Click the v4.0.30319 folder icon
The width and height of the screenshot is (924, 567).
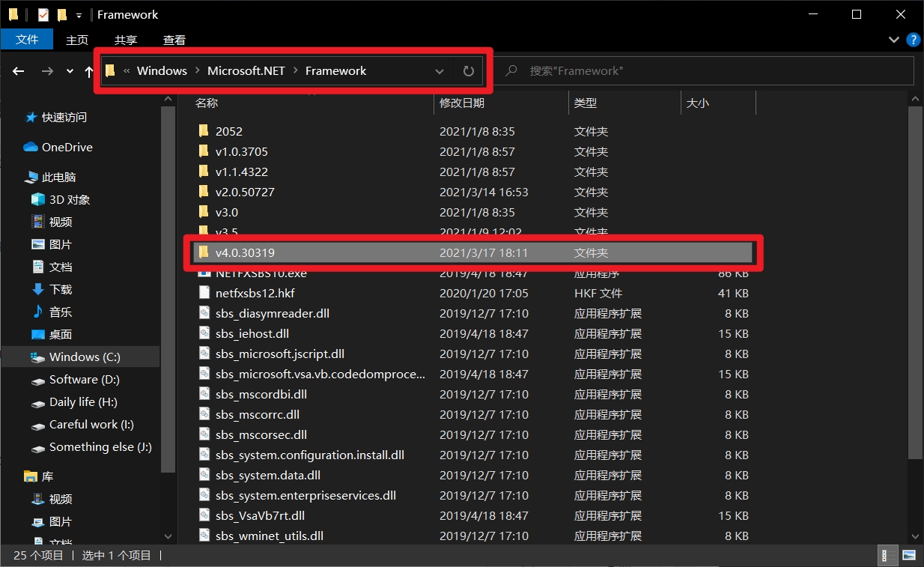204,252
